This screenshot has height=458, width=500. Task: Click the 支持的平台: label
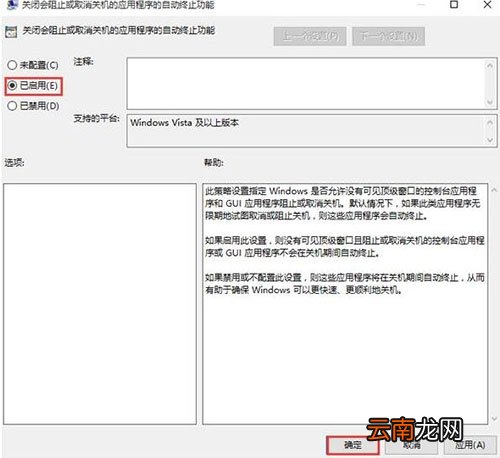(x=96, y=118)
